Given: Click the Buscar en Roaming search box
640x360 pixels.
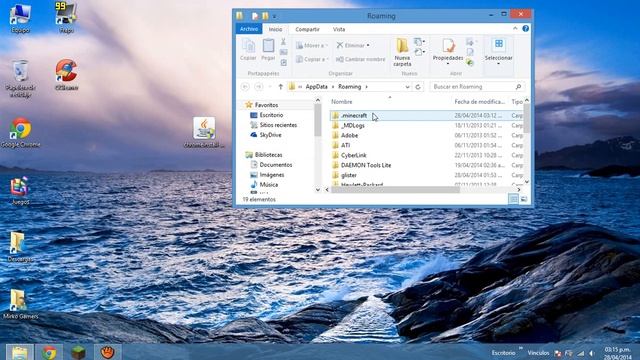Looking at the screenshot, I should [x=477, y=87].
